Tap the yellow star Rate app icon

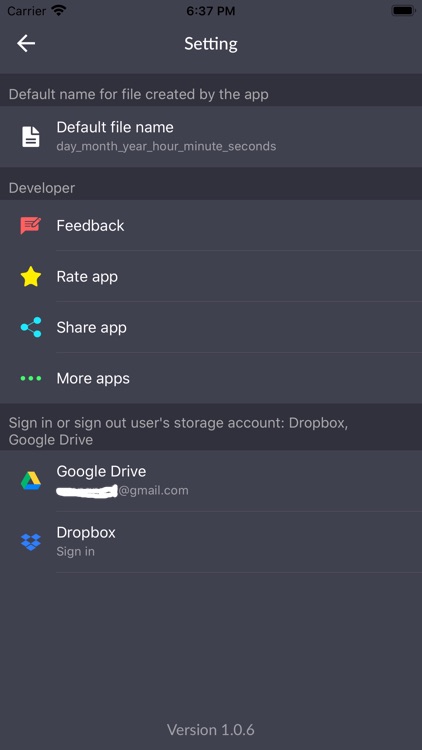pyautogui.click(x=31, y=276)
